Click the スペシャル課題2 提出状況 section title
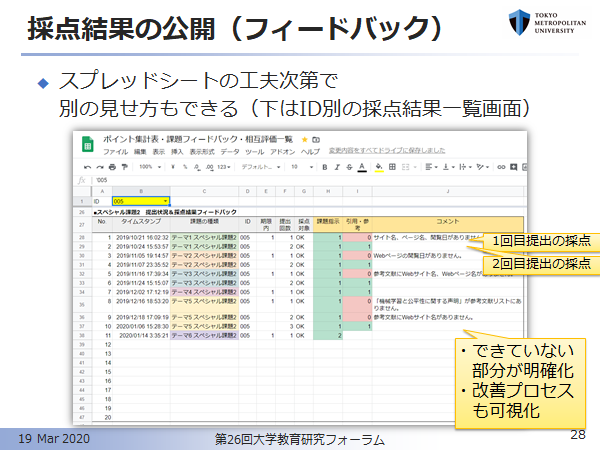This screenshot has width=600, height=450. [165, 212]
